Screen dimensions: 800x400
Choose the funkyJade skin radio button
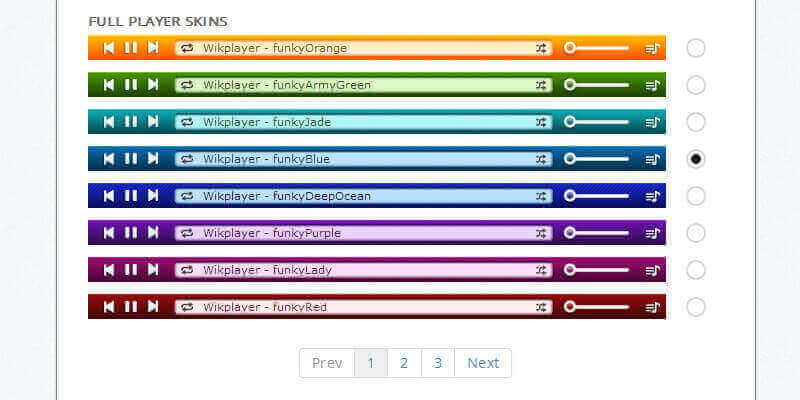tap(696, 122)
